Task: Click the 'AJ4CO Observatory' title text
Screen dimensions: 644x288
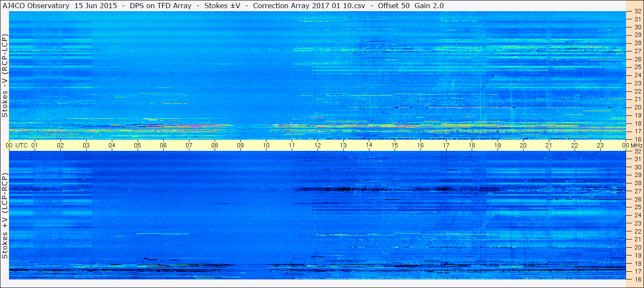Action: (36, 6)
